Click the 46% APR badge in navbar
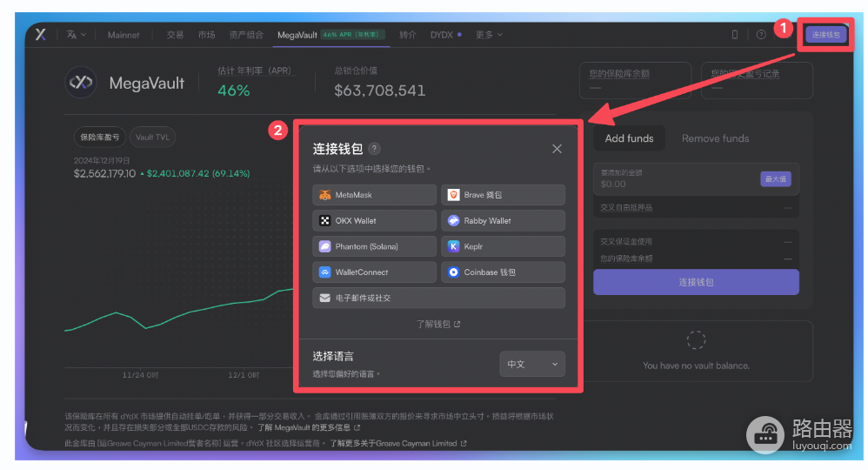Screen dimensions: 868x470 coord(351,35)
